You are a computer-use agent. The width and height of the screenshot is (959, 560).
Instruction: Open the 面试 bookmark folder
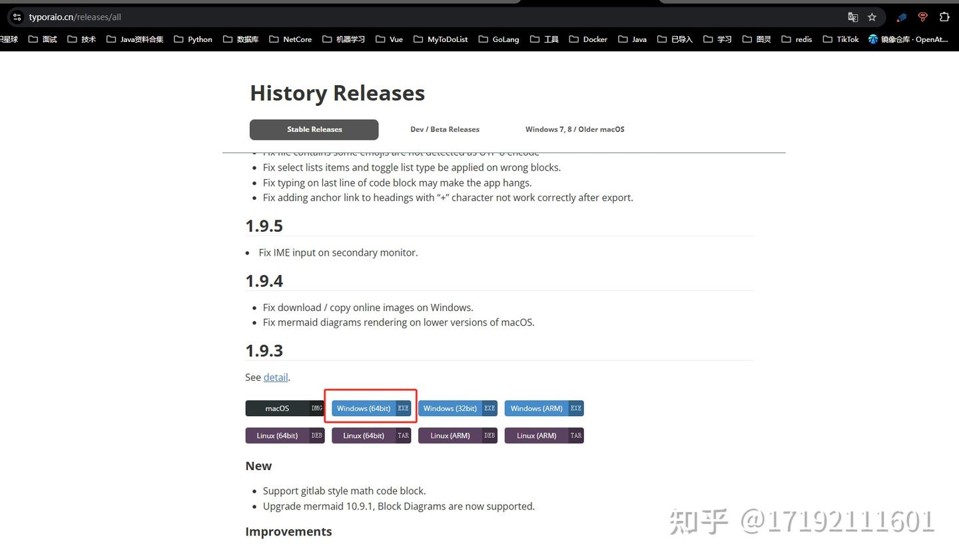click(x=43, y=39)
